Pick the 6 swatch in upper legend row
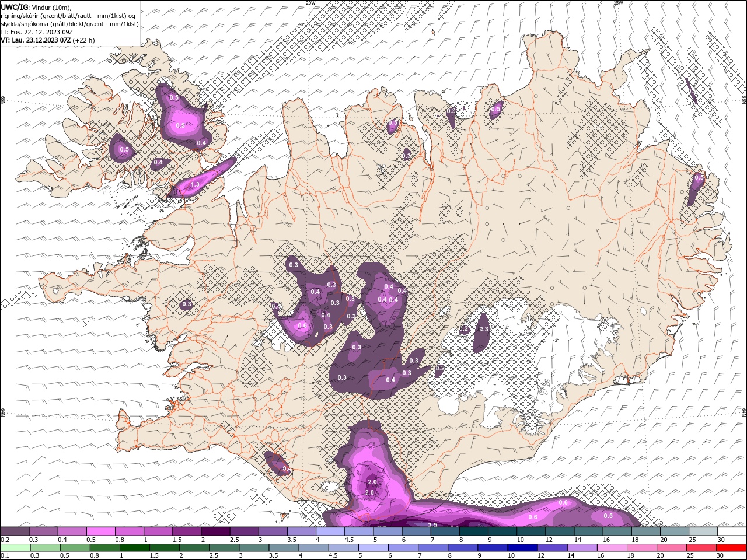The height and width of the screenshot is (560, 747). click(x=416, y=531)
